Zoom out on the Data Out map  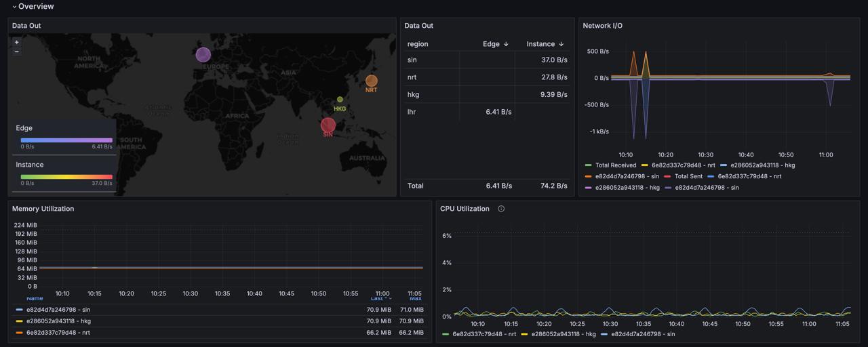[x=17, y=52]
